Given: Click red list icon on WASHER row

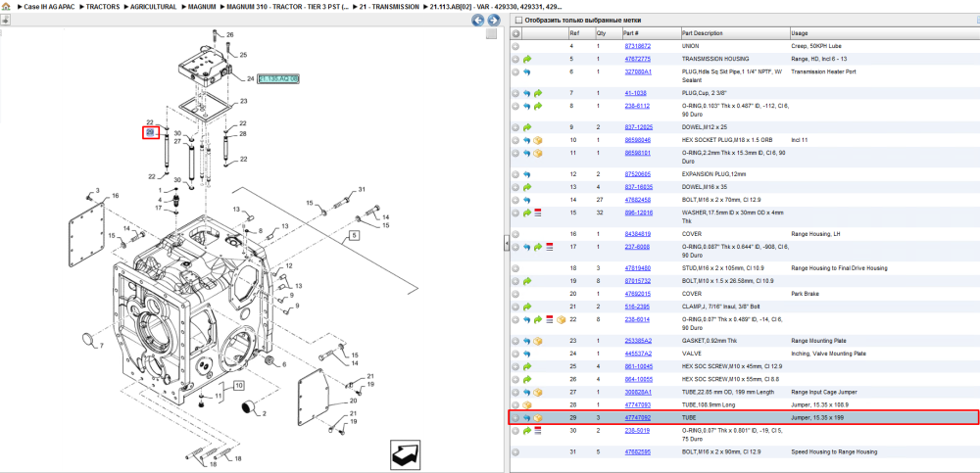Looking at the screenshot, I should (538, 213).
